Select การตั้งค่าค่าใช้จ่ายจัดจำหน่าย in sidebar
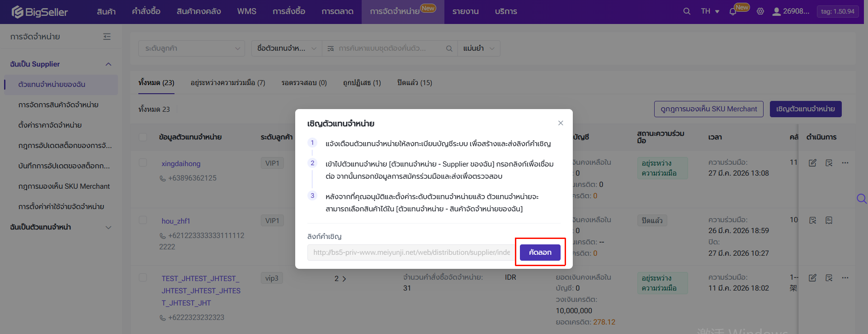 [x=61, y=207]
